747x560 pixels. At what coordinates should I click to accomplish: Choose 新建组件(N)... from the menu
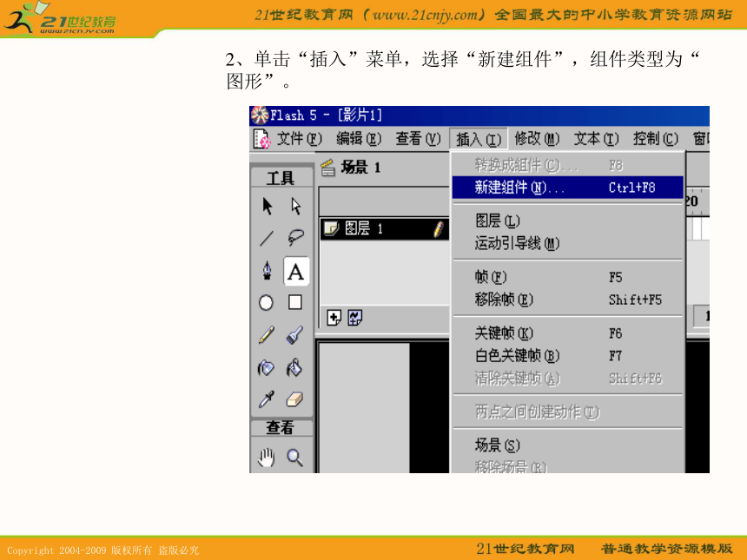567,188
